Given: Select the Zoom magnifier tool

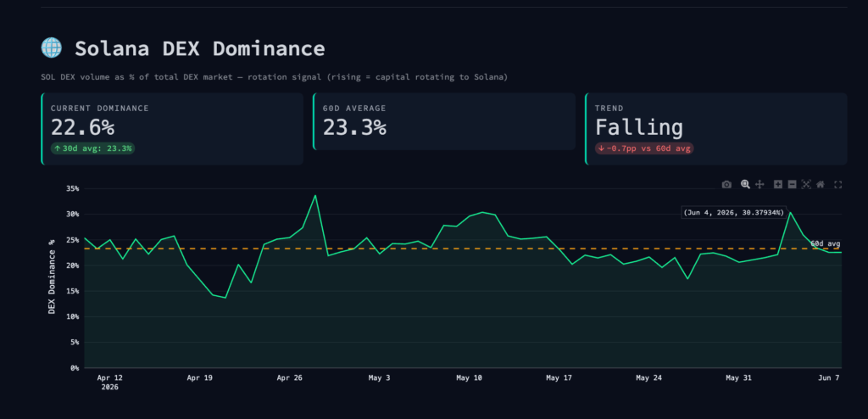Looking at the screenshot, I should pyautogui.click(x=745, y=185).
